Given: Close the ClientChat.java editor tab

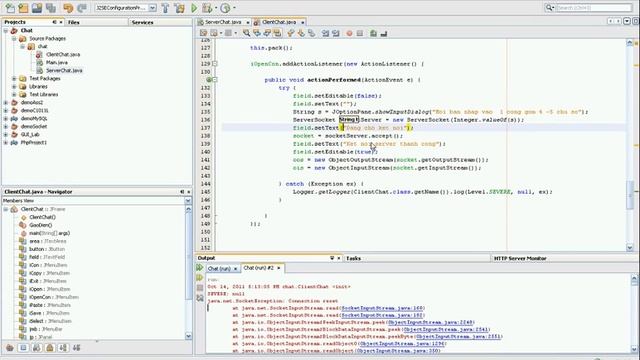Looking at the screenshot, I should click(302, 22).
